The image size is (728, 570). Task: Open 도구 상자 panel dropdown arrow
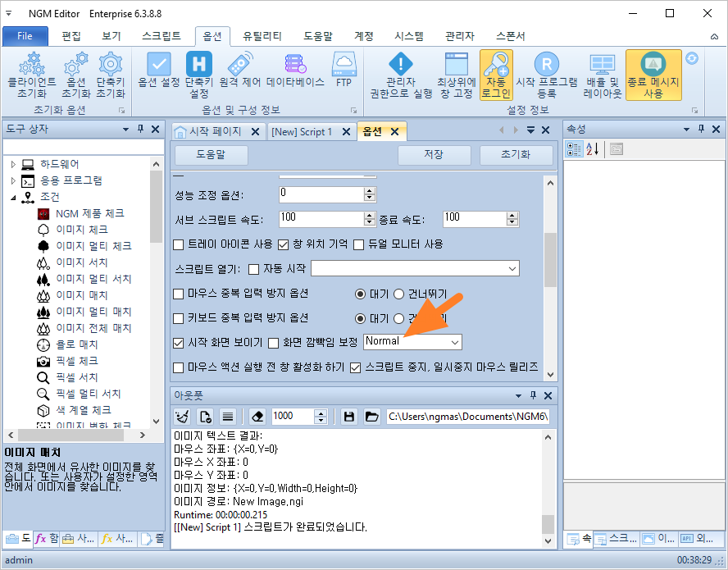[x=125, y=129]
